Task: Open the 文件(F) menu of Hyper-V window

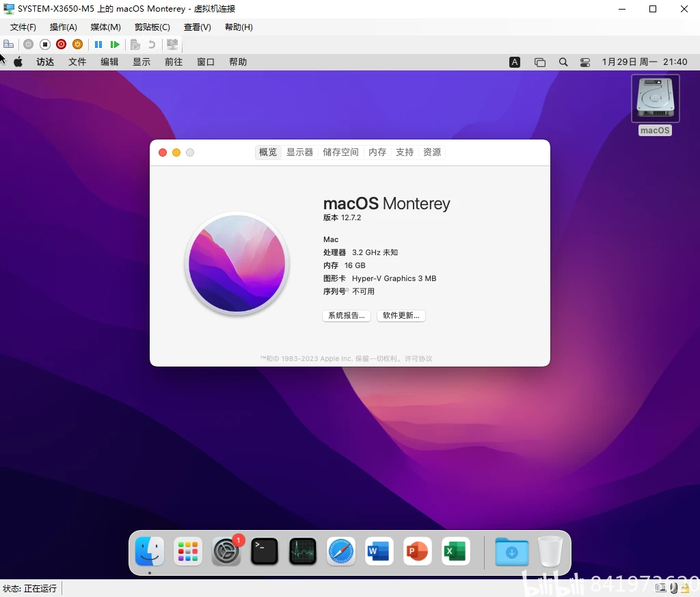Action: tap(23, 27)
